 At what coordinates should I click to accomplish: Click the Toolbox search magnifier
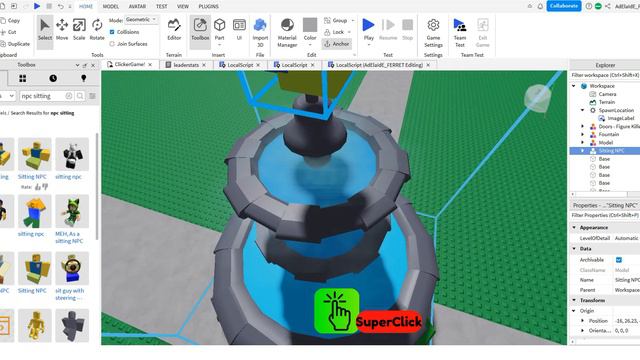tap(80, 96)
